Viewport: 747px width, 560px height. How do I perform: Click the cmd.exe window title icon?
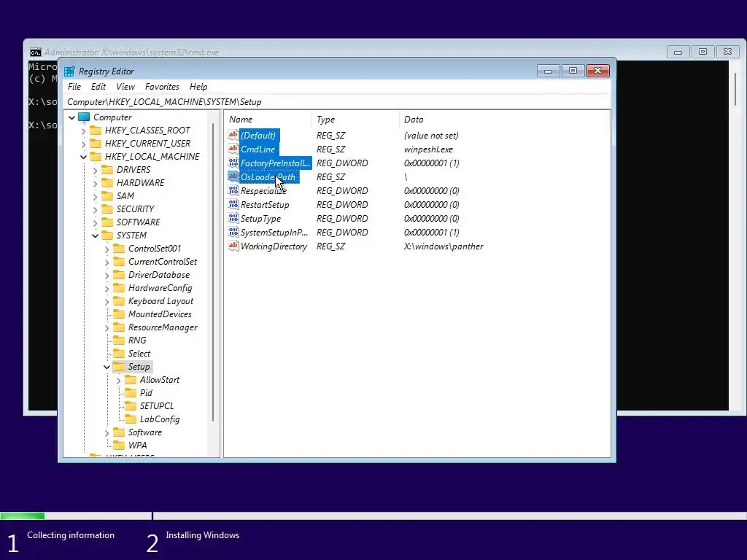(x=36, y=52)
